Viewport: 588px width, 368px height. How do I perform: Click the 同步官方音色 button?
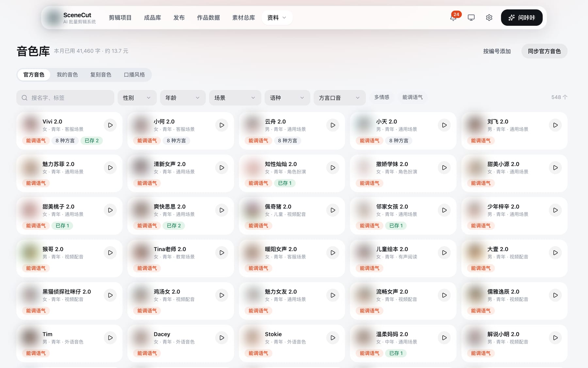[x=544, y=51]
